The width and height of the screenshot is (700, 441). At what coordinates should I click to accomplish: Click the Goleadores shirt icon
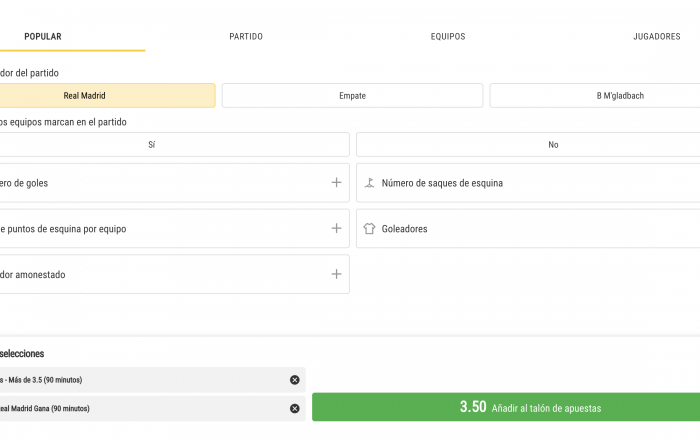coord(369,229)
